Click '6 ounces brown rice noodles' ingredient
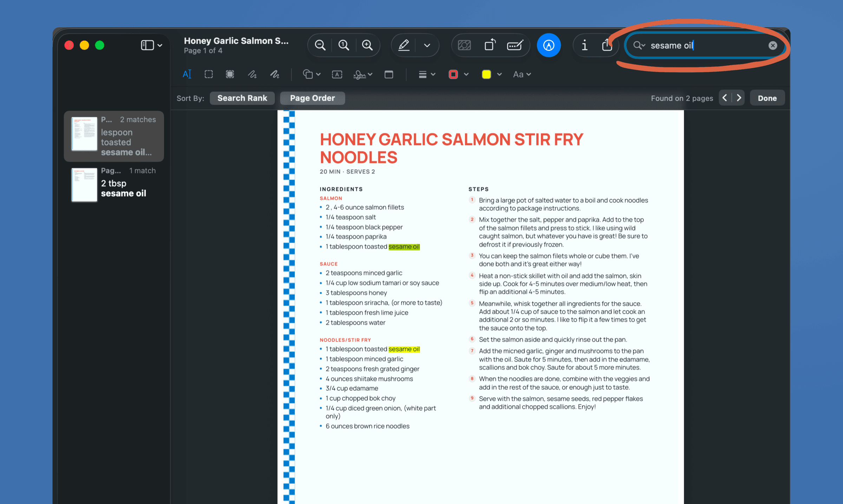The image size is (843, 504). tap(367, 426)
